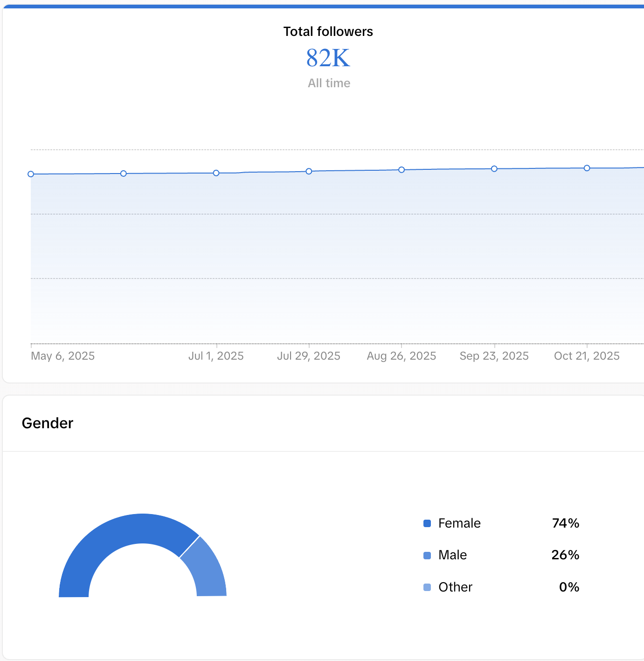
Task: Click the Aug 26, 2025 axis label
Action: pyautogui.click(x=402, y=356)
